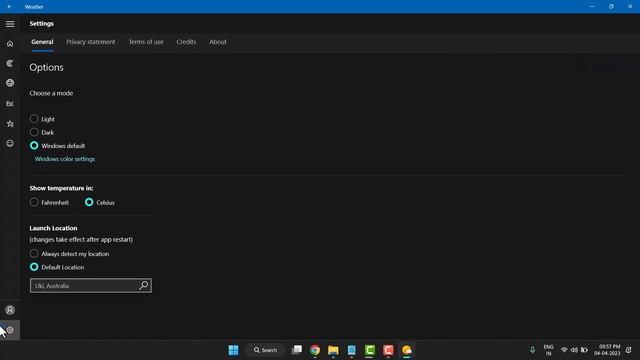Open the Windows Start button

(233, 350)
